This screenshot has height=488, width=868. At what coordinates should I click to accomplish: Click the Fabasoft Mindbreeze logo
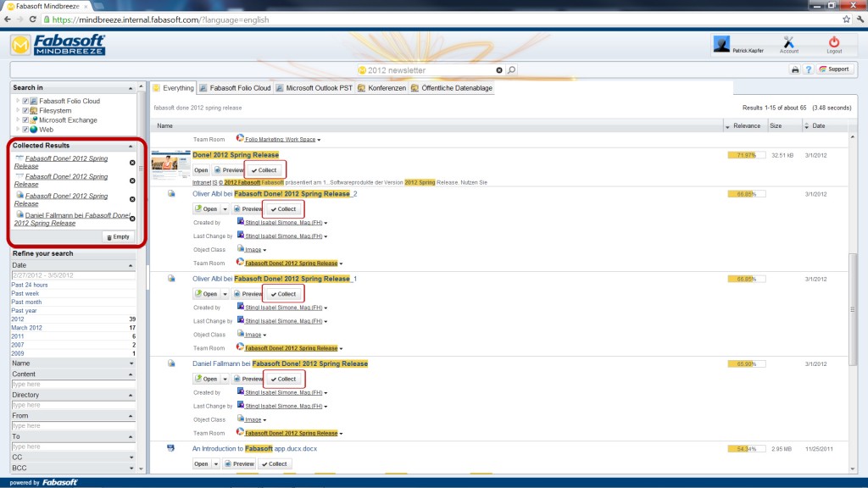coord(58,45)
